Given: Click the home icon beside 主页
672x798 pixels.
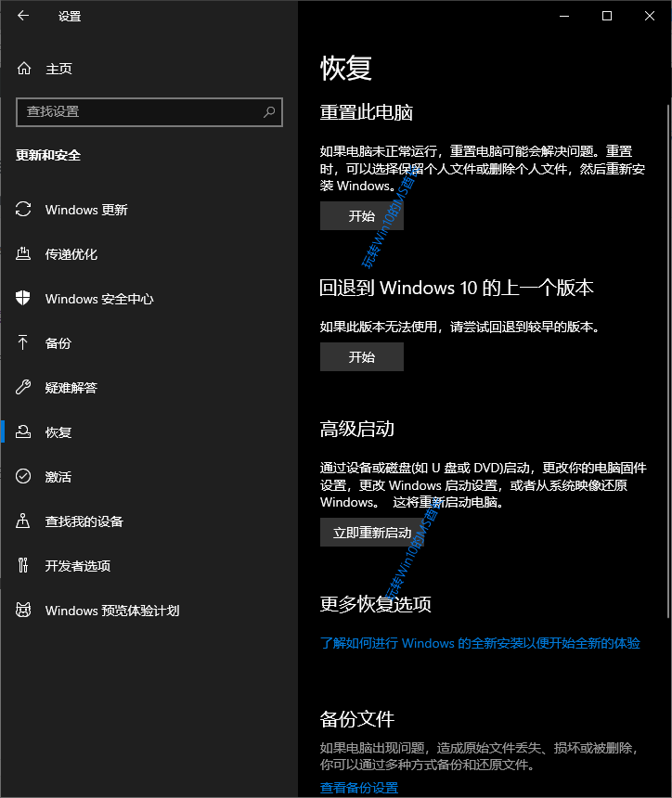Looking at the screenshot, I should coord(24,68).
